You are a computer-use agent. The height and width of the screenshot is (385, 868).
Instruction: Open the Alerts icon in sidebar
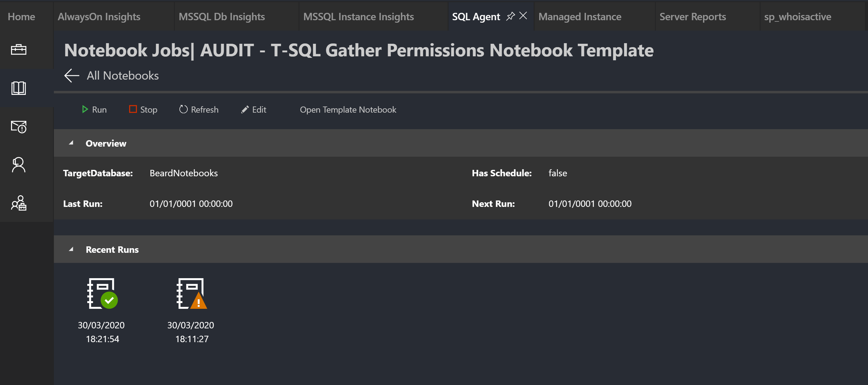pyautogui.click(x=19, y=127)
